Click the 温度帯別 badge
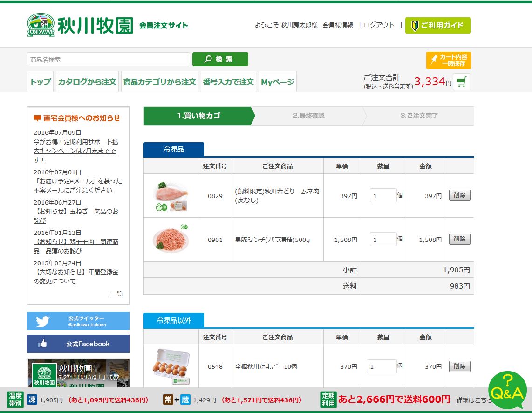532x413 pixels. click(15, 399)
